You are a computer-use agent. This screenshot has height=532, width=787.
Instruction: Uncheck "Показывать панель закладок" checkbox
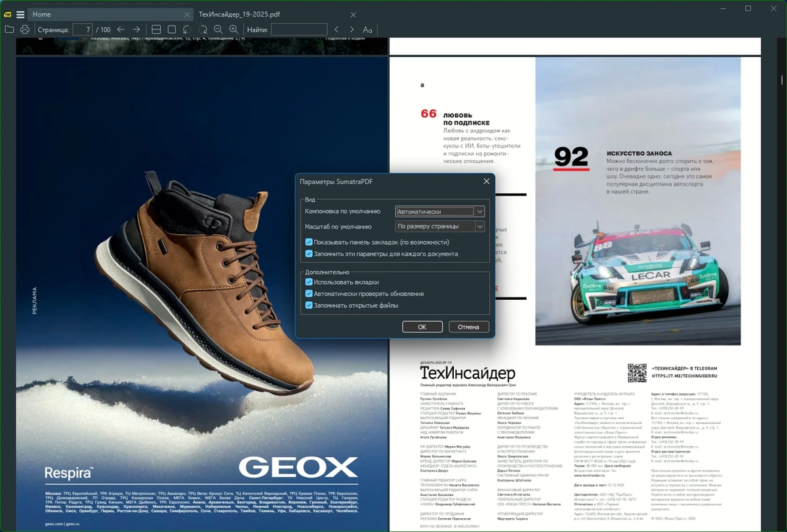click(309, 242)
